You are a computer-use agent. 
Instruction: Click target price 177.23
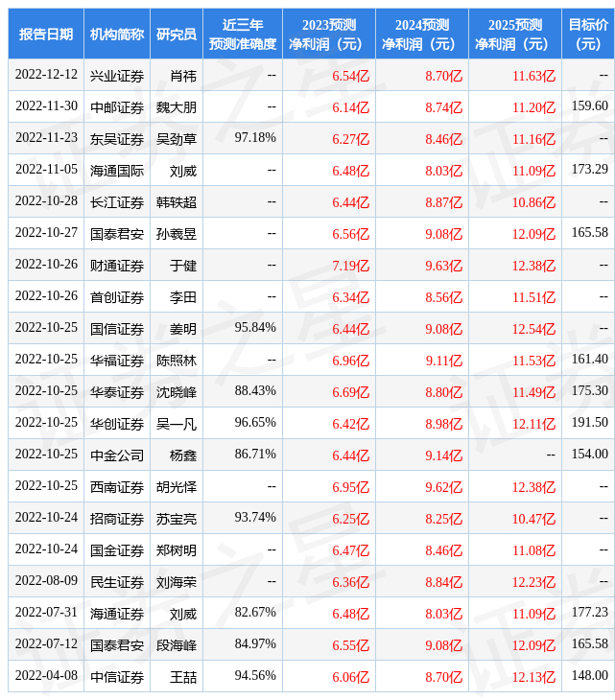pyautogui.click(x=590, y=613)
